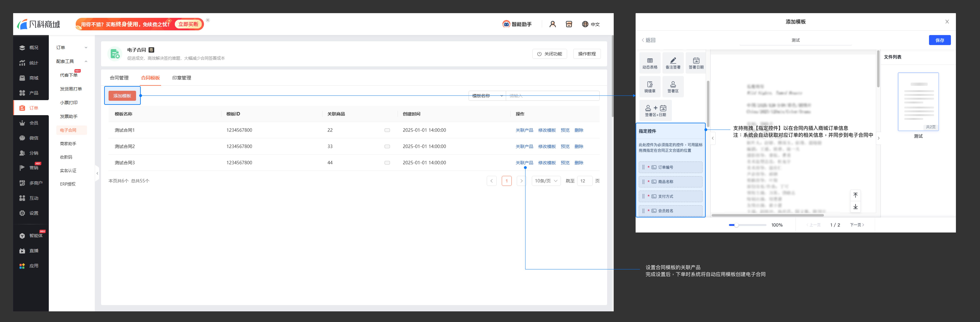980x322 pixels.
Task: Open the 模板名称 search filter dropdown
Action: point(487,96)
